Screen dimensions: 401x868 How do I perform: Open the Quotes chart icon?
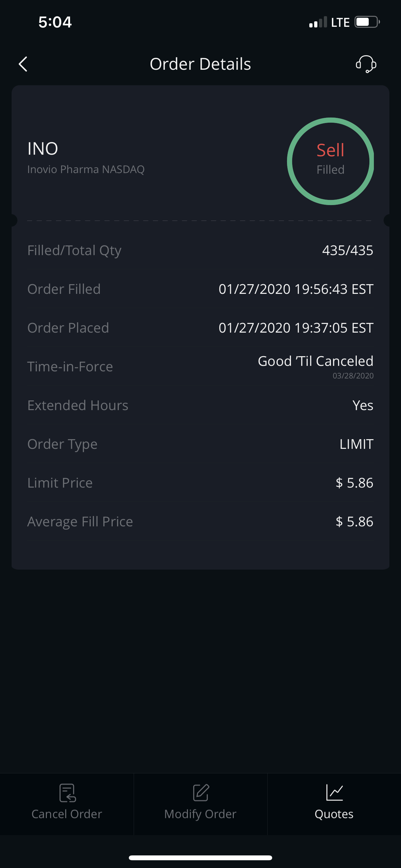coord(334,792)
